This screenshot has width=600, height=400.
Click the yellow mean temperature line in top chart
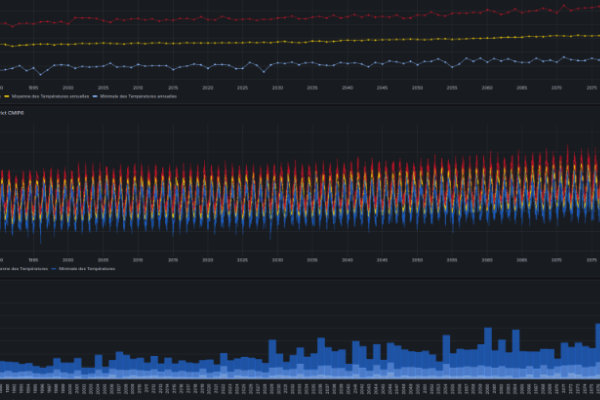300,40
